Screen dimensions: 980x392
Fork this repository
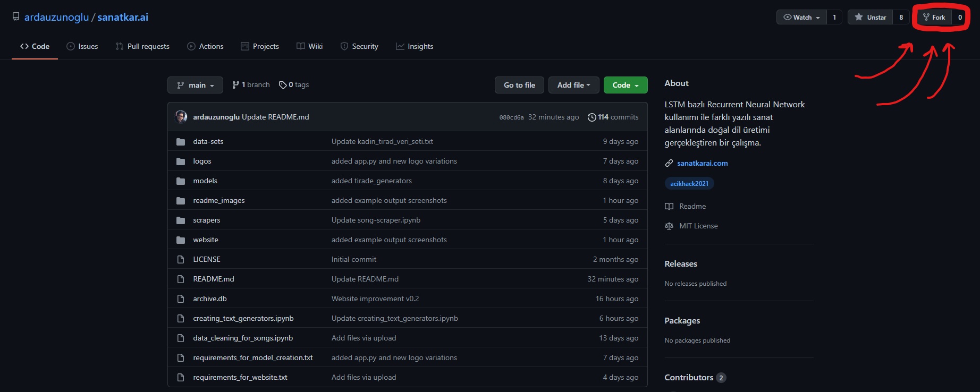[x=934, y=17]
